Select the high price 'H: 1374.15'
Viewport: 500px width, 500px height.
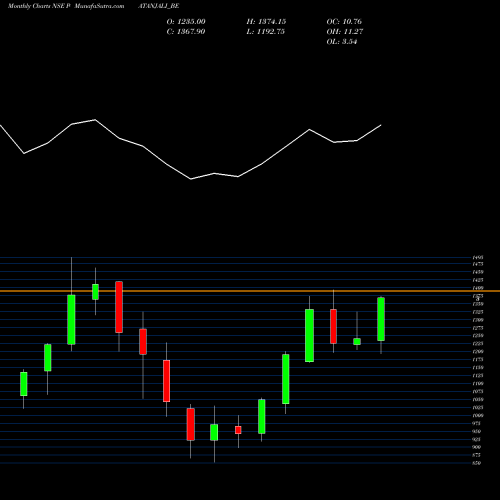click(x=266, y=22)
